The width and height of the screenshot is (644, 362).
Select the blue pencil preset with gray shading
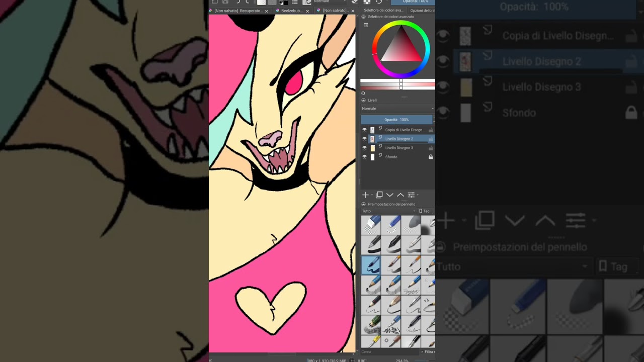click(391, 285)
